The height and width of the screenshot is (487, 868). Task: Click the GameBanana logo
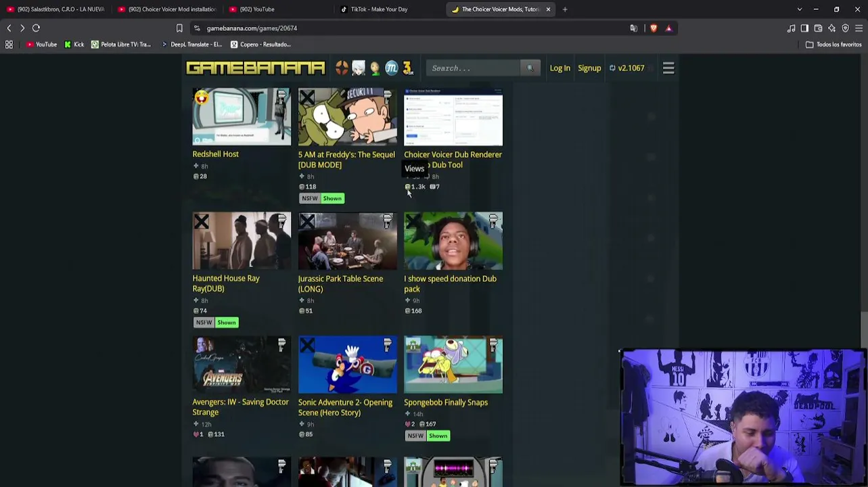255,68
